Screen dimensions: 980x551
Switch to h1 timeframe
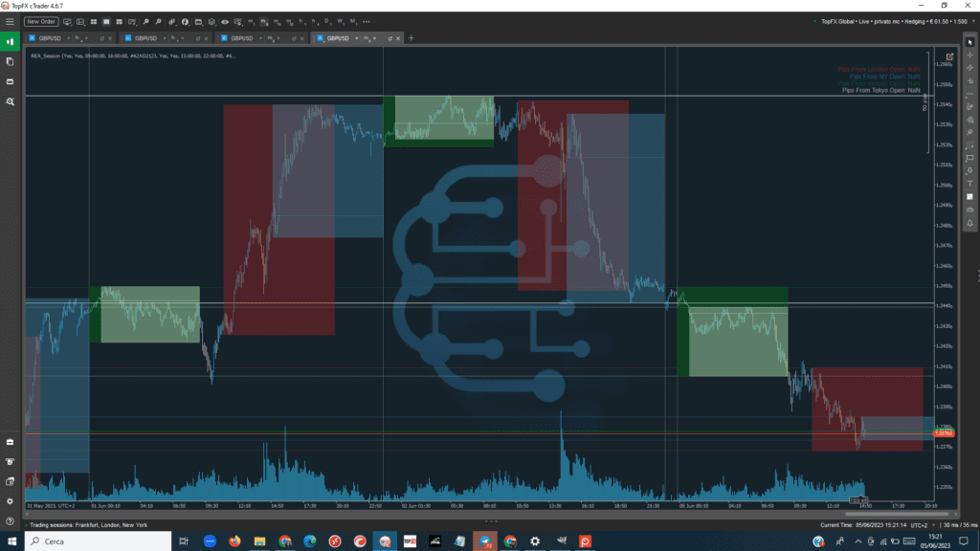click(302, 22)
